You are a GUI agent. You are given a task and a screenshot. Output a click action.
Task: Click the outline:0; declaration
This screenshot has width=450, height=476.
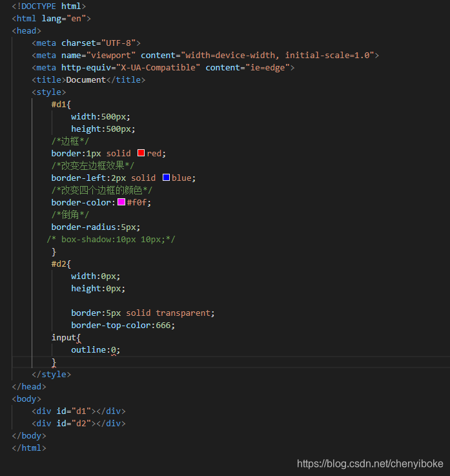pos(96,349)
